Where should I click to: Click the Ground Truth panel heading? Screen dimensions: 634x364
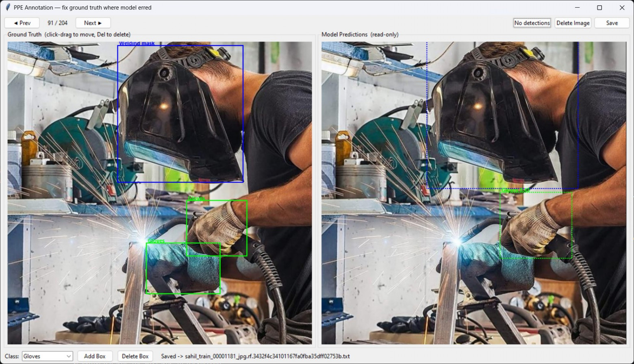coord(69,35)
